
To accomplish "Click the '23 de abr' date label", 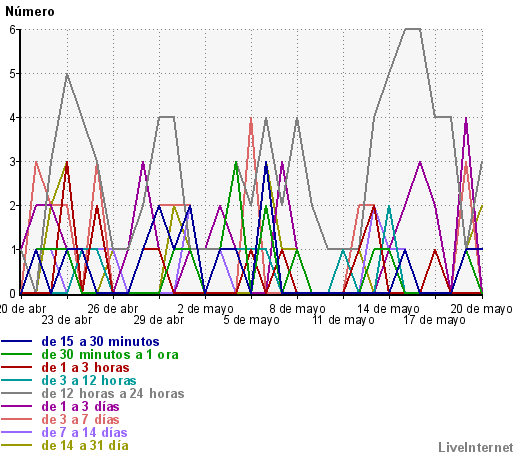I will pos(67,320).
